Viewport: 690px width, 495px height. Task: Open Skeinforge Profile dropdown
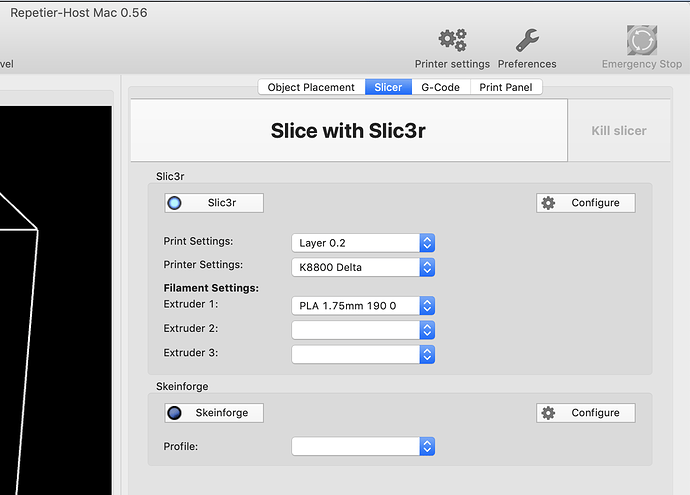point(363,446)
